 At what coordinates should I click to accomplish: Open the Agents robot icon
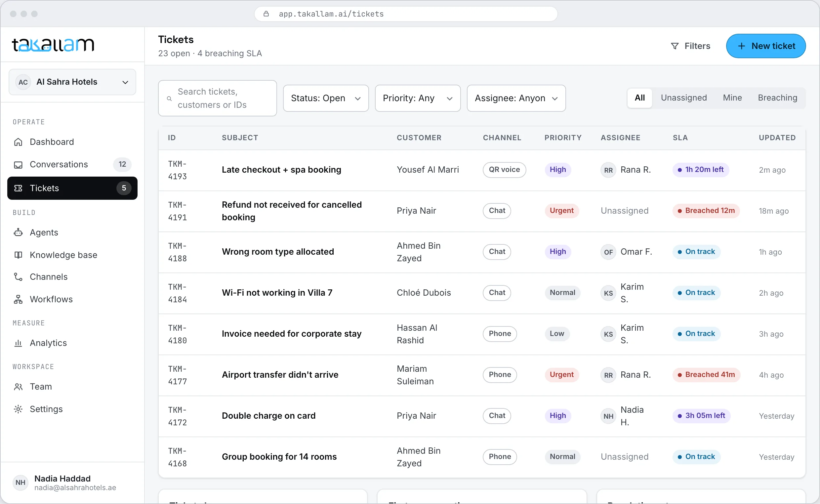(x=18, y=233)
